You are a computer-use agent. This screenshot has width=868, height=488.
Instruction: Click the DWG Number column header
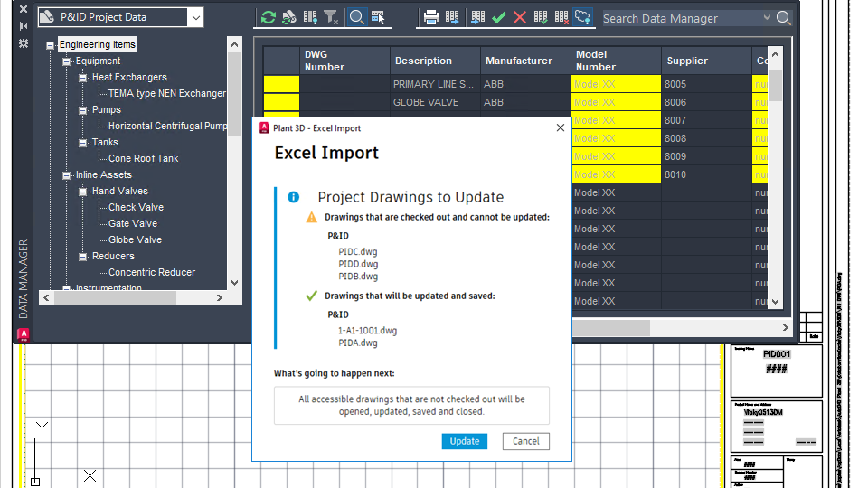[344, 61]
